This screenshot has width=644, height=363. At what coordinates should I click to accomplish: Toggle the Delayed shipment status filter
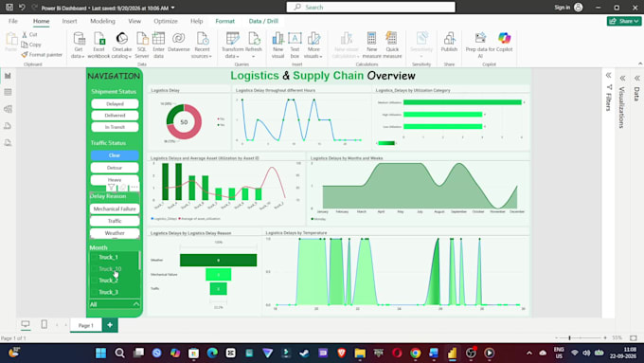(115, 104)
